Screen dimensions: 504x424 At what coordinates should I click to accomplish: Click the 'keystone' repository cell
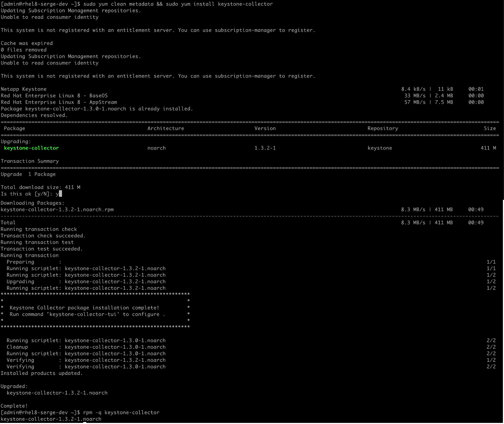point(380,148)
